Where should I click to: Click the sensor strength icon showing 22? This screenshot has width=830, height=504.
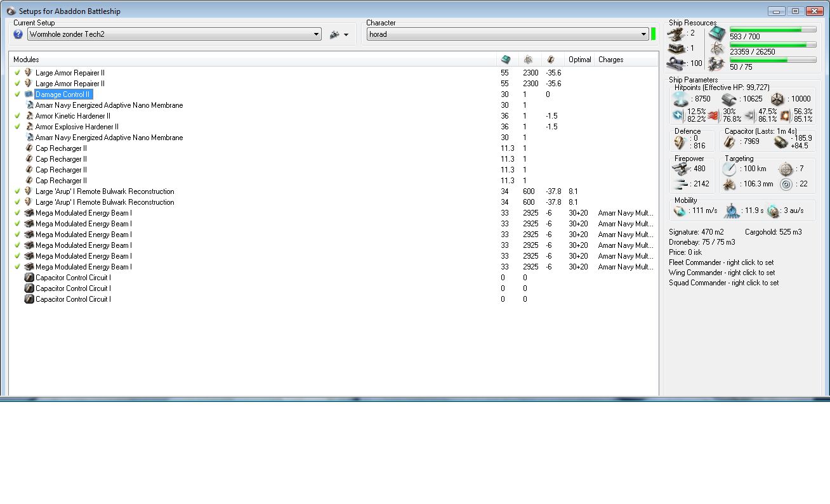[x=786, y=184]
